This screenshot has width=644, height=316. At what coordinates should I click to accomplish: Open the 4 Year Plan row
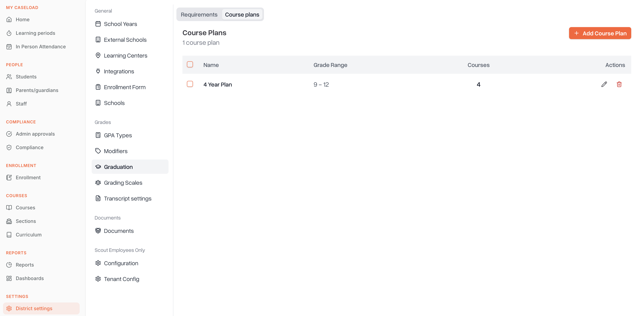(218, 85)
